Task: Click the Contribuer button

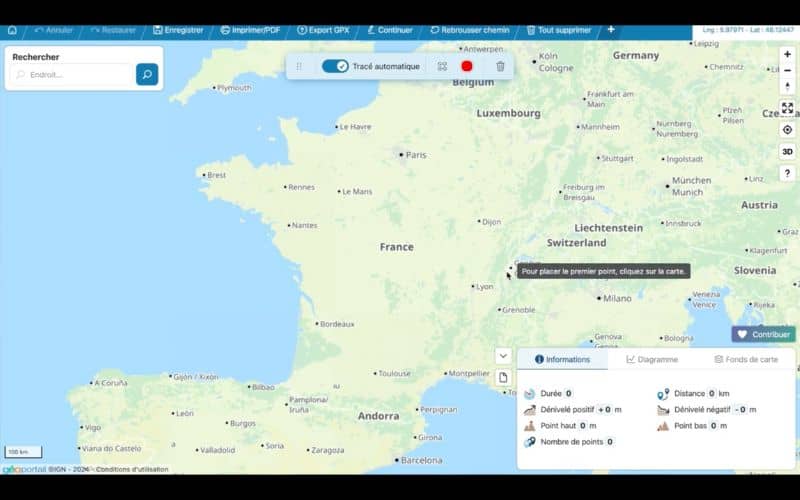Action: (x=763, y=334)
